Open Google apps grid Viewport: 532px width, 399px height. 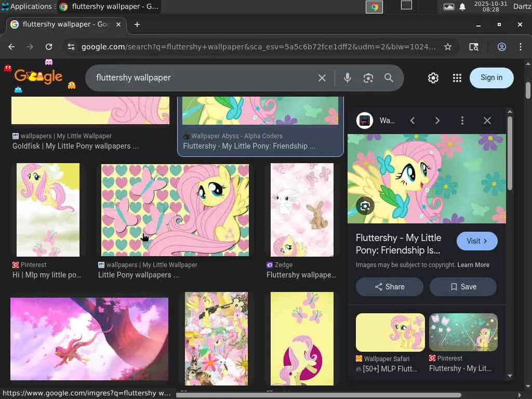pyautogui.click(x=457, y=78)
